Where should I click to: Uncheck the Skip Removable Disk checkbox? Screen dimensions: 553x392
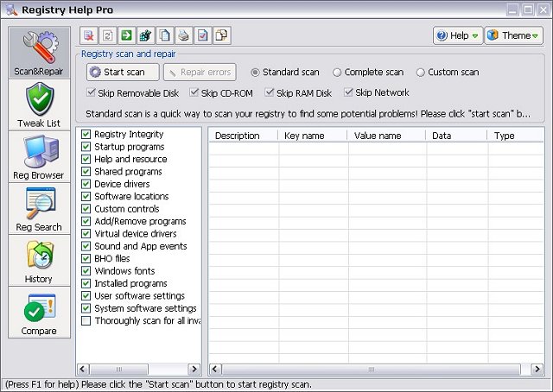click(92, 92)
